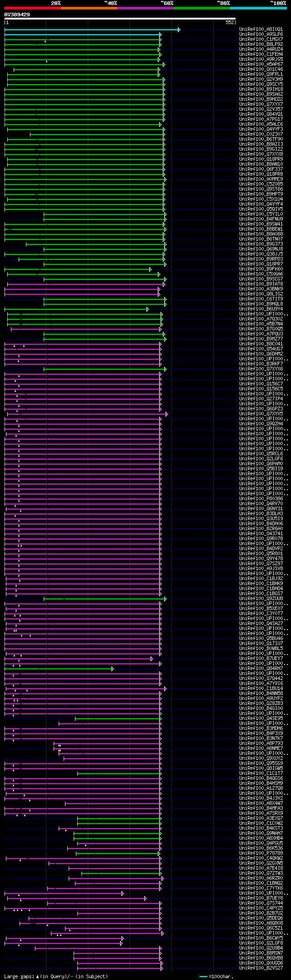Screen dimensions: 291x980
Task: Select the last hit UniRef100_B2VS27
Action: coord(261,968)
